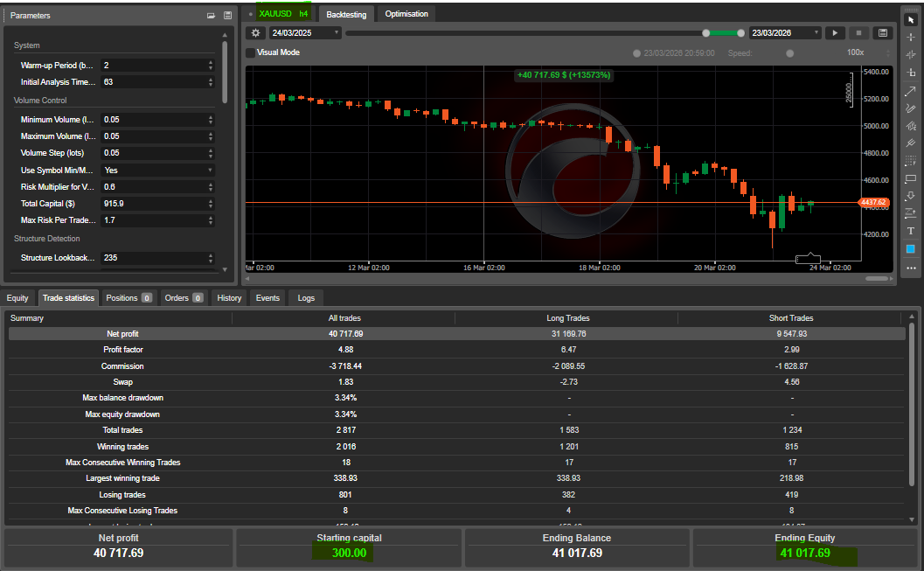Start the backtest with the play button
The image size is (924, 571).
[x=834, y=32]
